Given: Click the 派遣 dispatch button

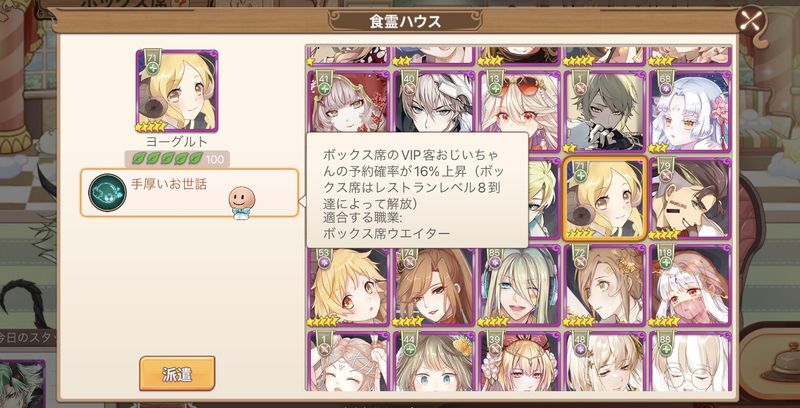Looking at the screenshot, I should (177, 373).
